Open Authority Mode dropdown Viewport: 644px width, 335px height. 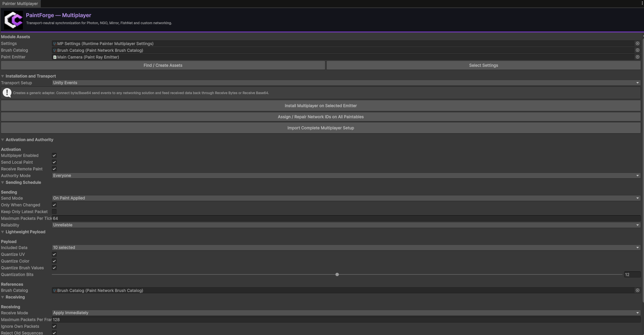click(346, 176)
